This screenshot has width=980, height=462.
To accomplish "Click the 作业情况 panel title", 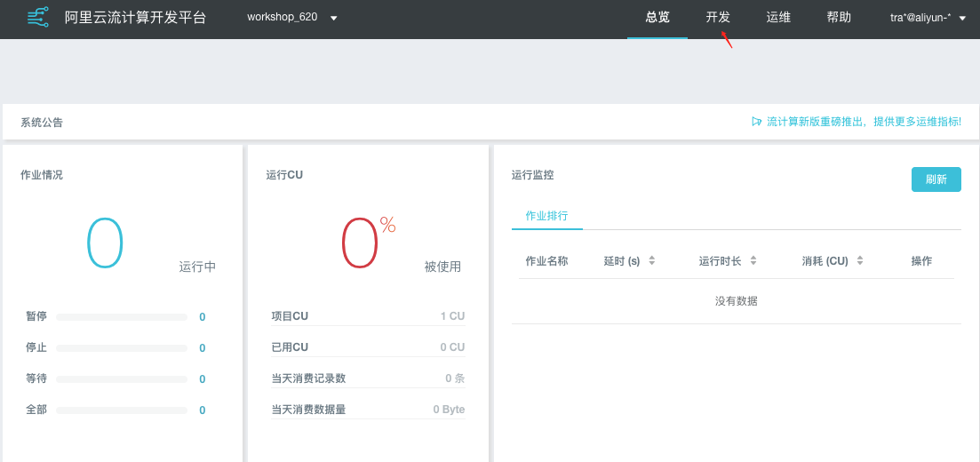I will coord(42,175).
